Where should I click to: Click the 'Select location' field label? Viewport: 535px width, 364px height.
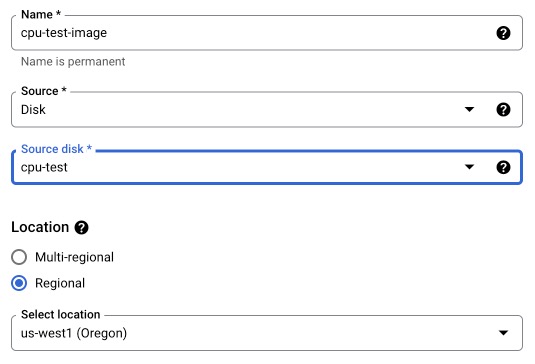click(61, 314)
